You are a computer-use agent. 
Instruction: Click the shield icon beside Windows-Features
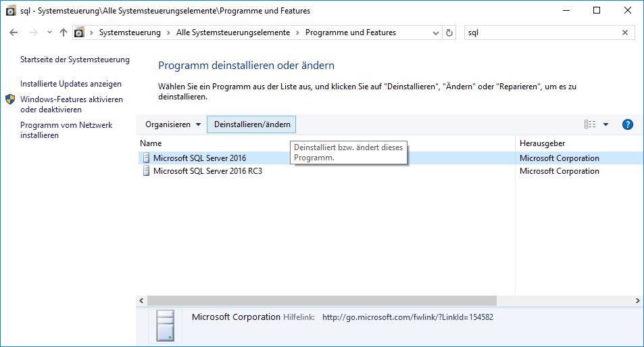pyautogui.click(x=10, y=99)
